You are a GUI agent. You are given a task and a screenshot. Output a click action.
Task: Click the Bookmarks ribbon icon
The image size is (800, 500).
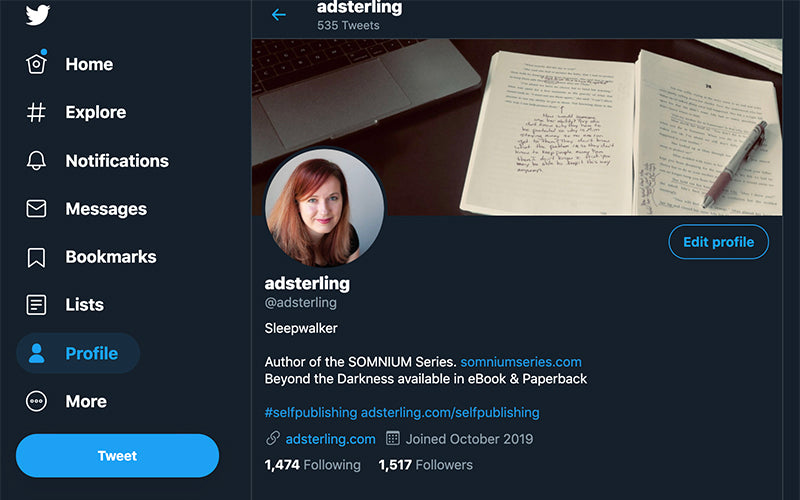[37, 257]
